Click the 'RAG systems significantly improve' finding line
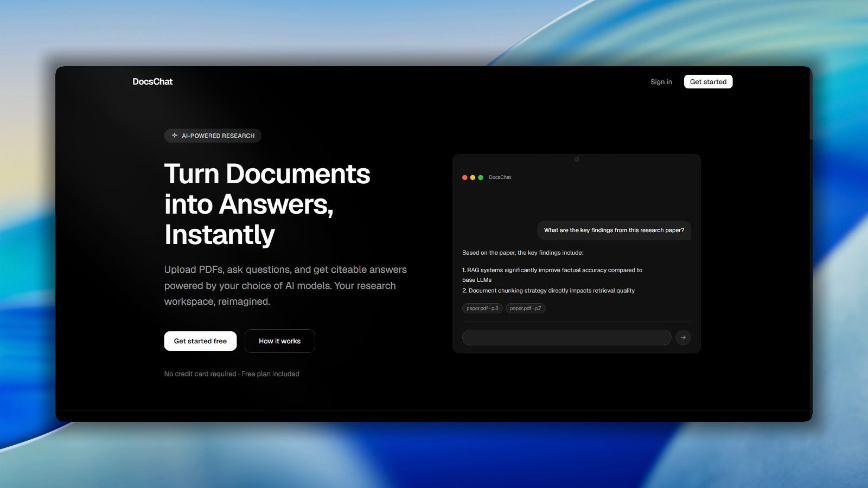868x488 pixels. 552,275
